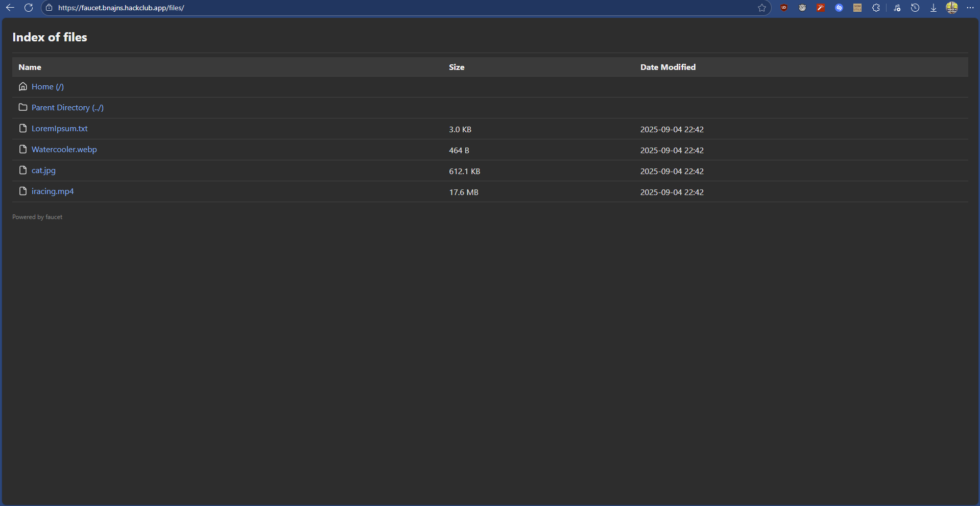
Task: Open the LoremIpsum.txt file
Action: tap(59, 129)
